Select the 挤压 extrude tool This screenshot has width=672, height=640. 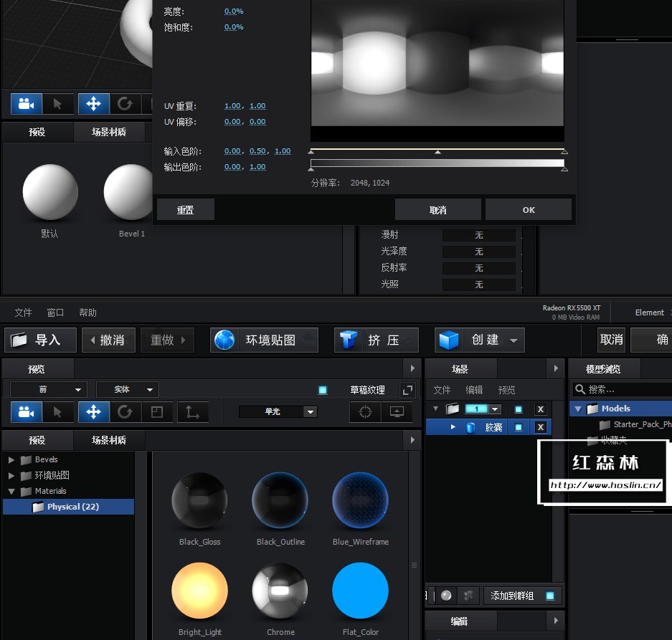click(376, 340)
